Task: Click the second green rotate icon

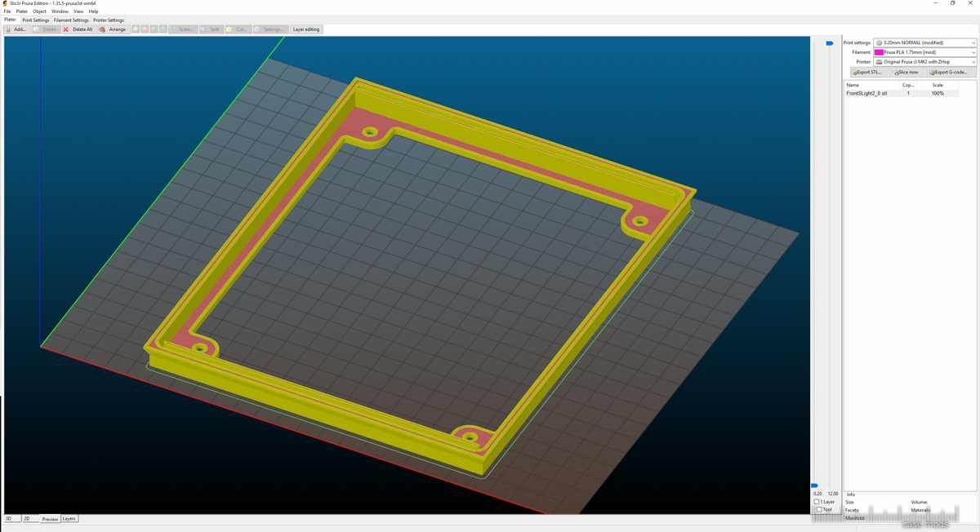Action: 163,29
